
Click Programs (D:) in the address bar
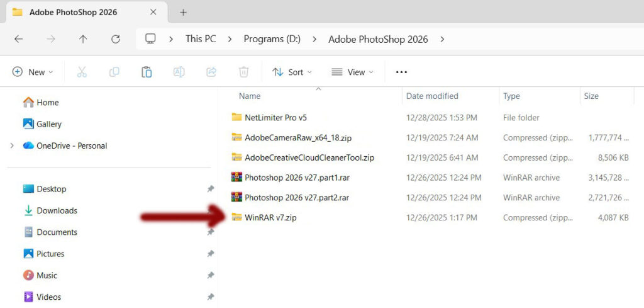tap(272, 39)
